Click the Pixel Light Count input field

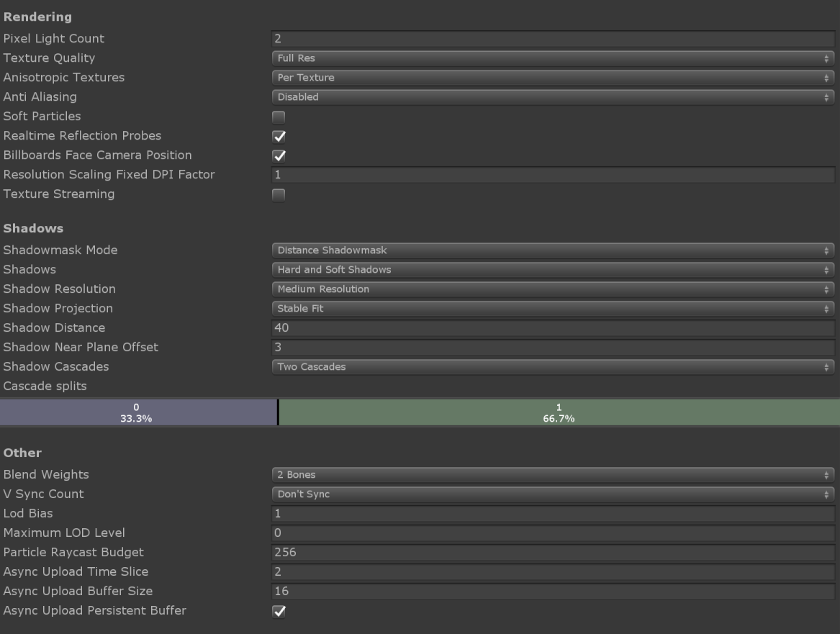(552, 38)
